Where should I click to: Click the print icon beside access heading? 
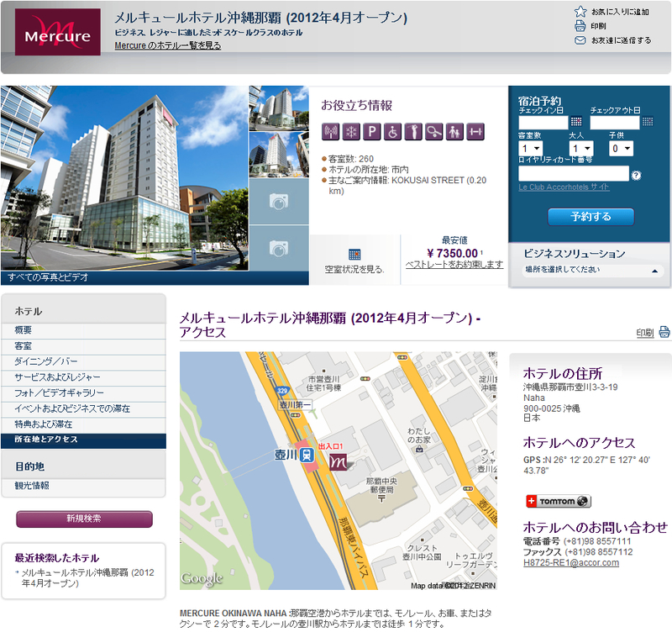tap(664, 332)
